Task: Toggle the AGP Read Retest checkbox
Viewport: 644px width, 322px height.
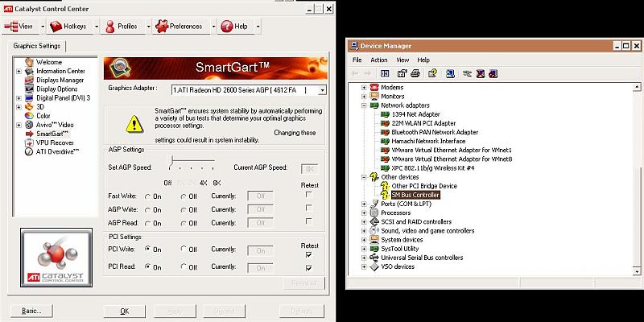Action: (309, 221)
